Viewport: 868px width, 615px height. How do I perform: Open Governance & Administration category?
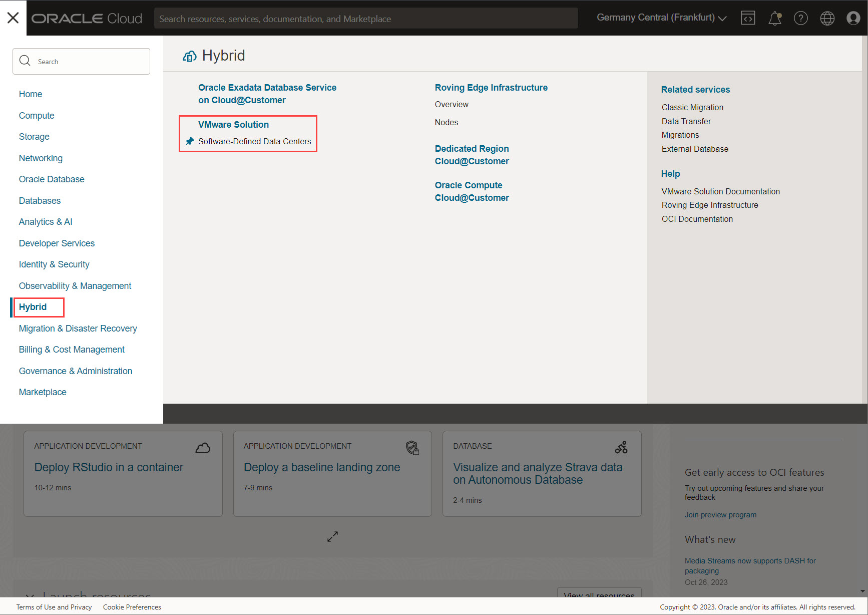[76, 371]
